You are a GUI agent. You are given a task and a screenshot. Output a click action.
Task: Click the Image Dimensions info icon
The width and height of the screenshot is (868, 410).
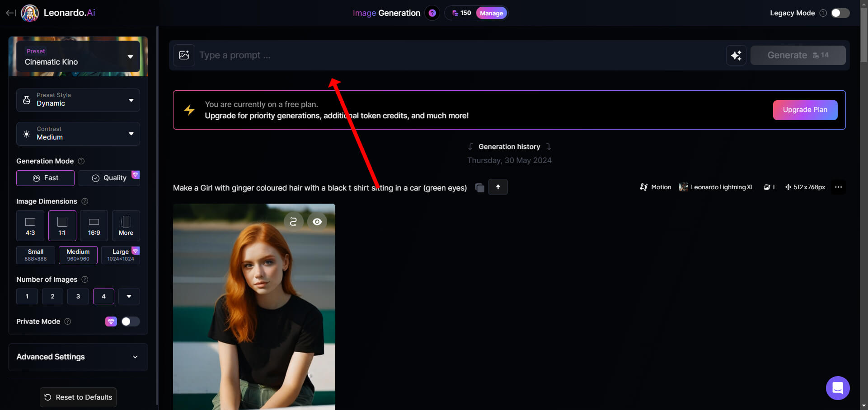tap(84, 201)
